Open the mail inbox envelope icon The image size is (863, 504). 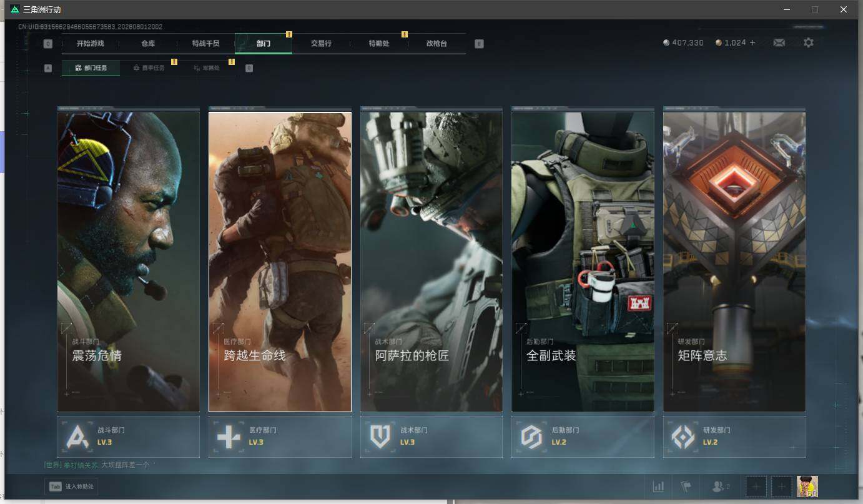point(779,42)
